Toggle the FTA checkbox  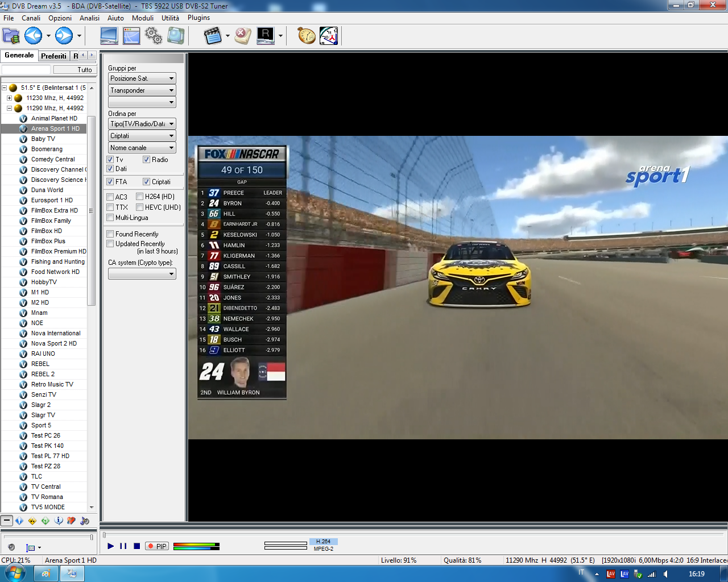(x=110, y=182)
